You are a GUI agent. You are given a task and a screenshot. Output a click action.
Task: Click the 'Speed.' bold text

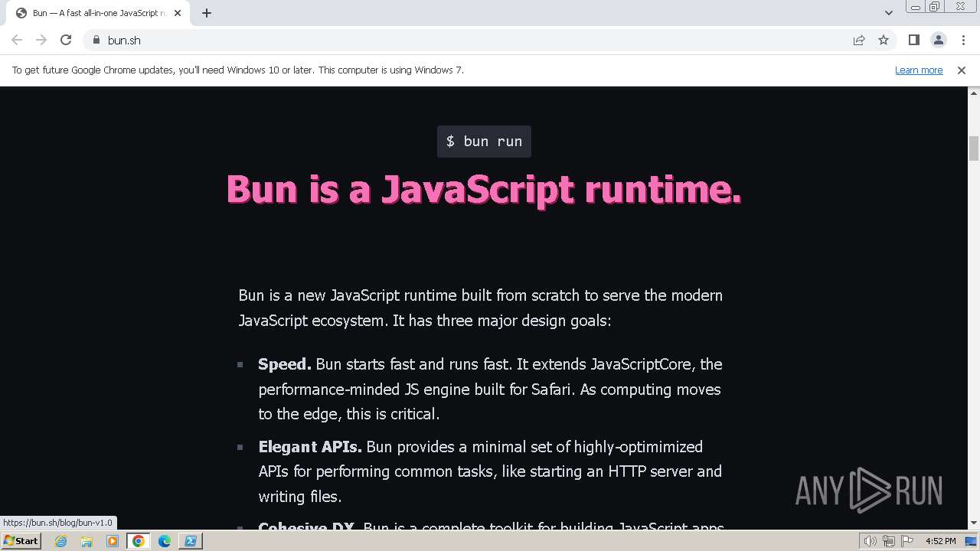285,364
